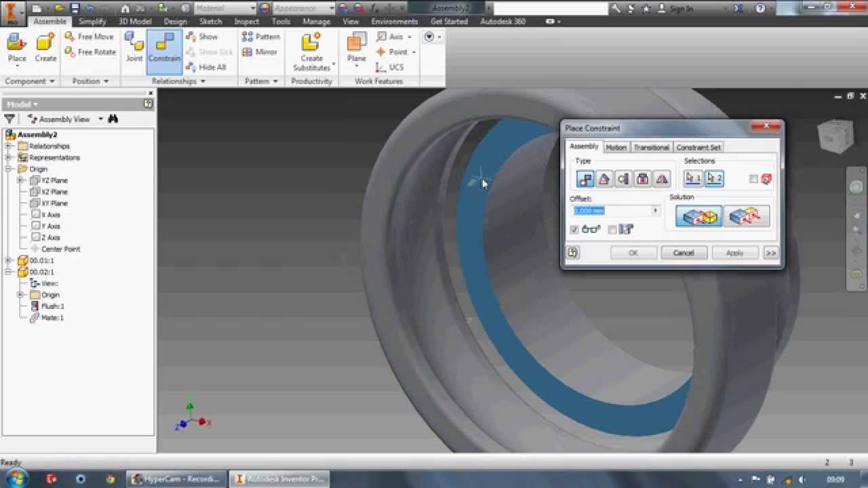Screen dimensions: 868x488
Task: Click the Save icon in quick access toolbar
Action: pyautogui.click(x=74, y=8)
